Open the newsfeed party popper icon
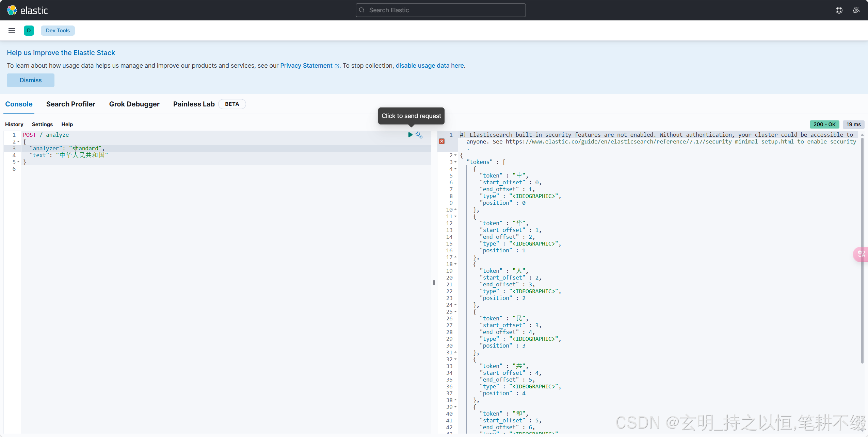 [856, 10]
